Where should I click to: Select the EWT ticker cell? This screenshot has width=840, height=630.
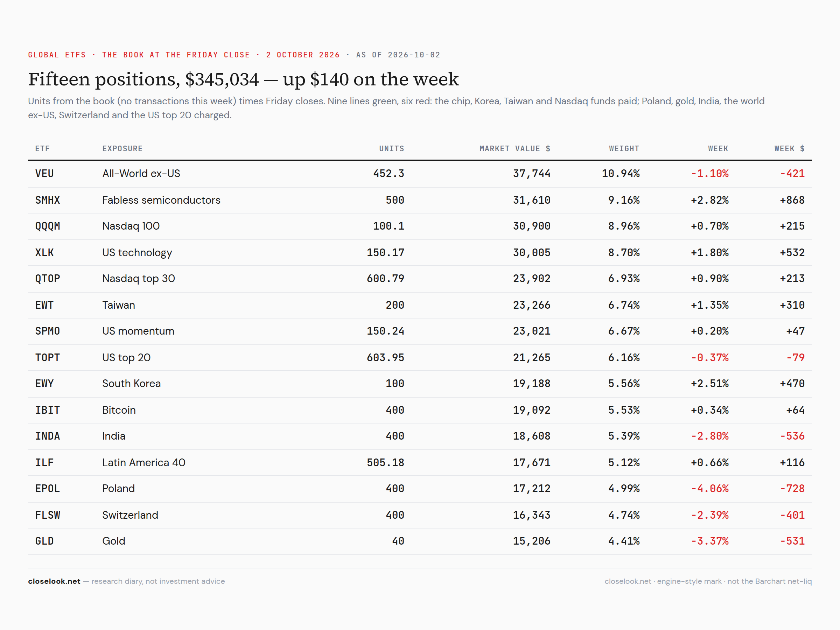coord(44,305)
